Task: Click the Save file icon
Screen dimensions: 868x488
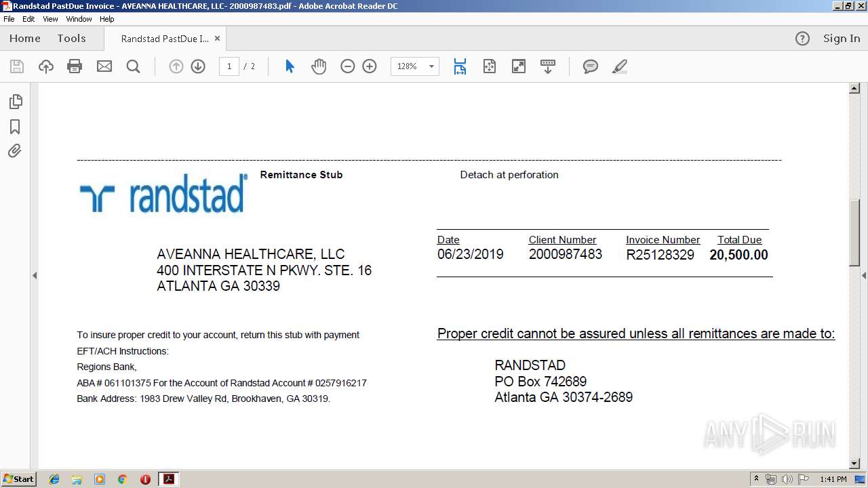Action: 17,66
